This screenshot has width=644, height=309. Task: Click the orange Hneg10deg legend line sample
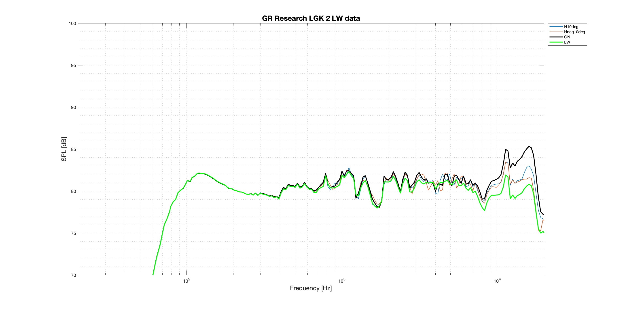tap(556, 32)
